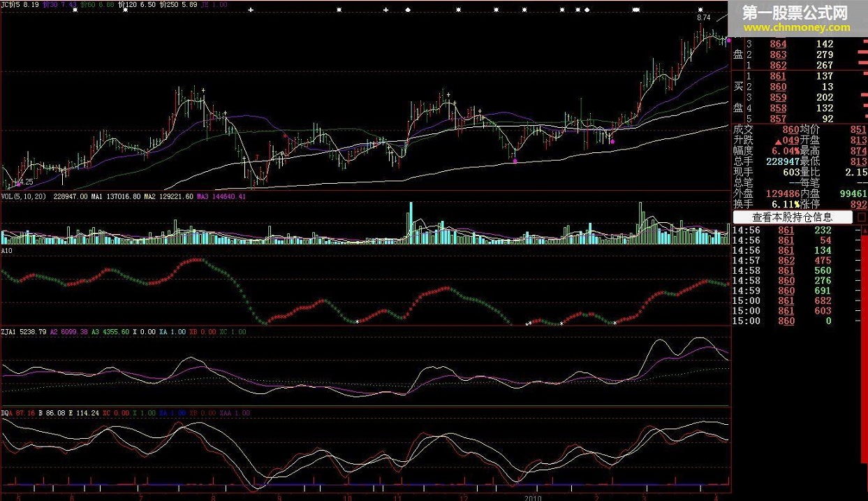This screenshot has width=868, height=501.
Task: Click the 价30 moving average label
Action: tap(58, 4)
